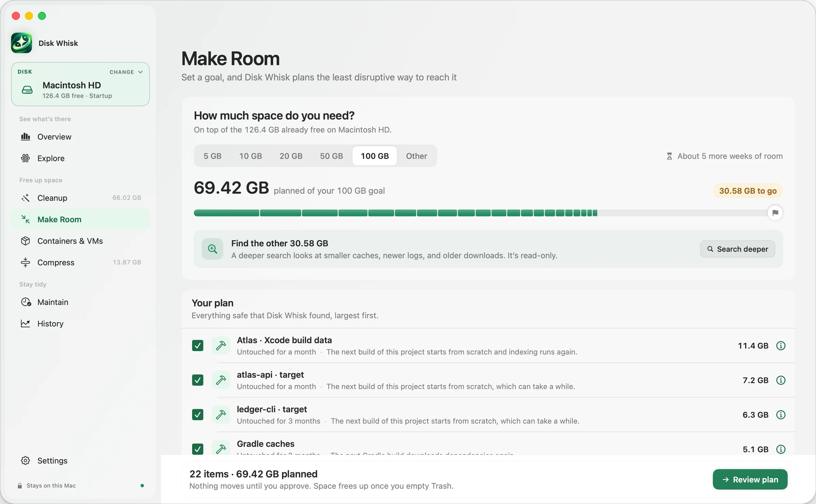The height and width of the screenshot is (504, 816).
Task: Select the 50 GB goal
Action: tap(331, 156)
